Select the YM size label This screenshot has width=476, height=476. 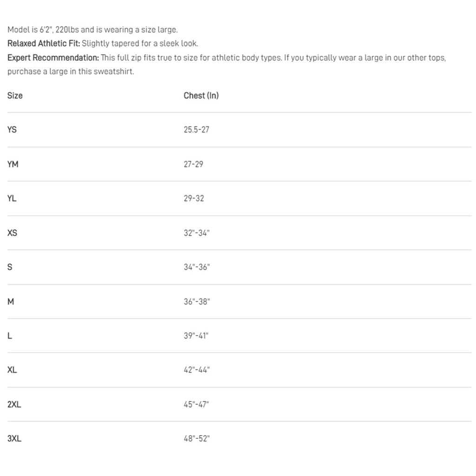click(x=13, y=164)
